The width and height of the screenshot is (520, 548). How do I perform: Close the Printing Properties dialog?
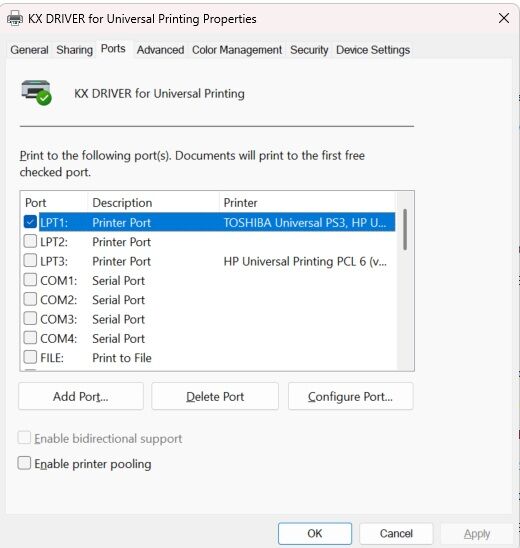click(504, 18)
